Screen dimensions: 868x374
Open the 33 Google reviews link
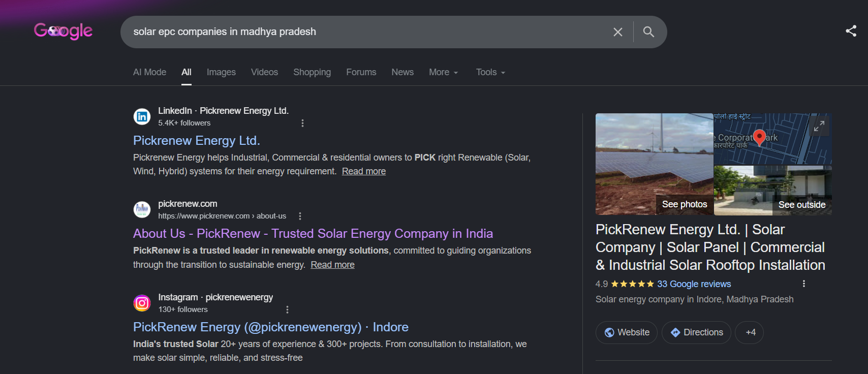[x=694, y=284]
